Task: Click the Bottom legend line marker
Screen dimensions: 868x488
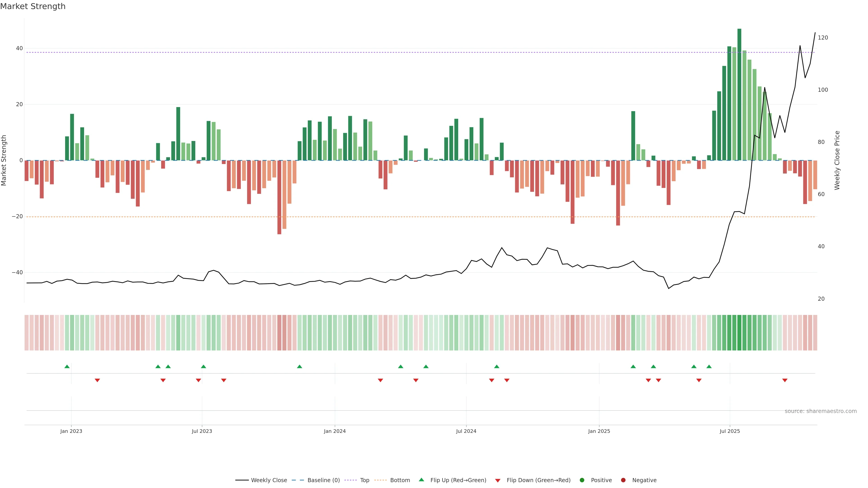Action: pyautogui.click(x=380, y=480)
